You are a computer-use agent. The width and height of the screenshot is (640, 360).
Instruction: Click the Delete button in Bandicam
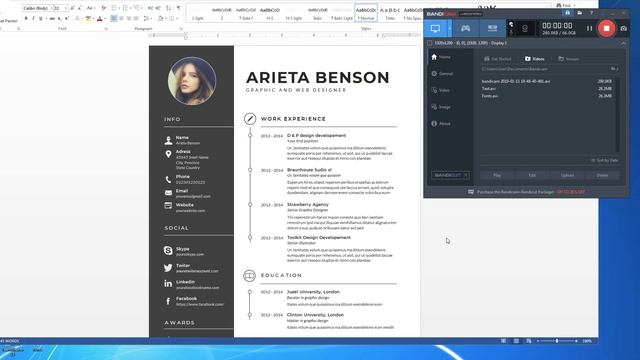tap(602, 175)
